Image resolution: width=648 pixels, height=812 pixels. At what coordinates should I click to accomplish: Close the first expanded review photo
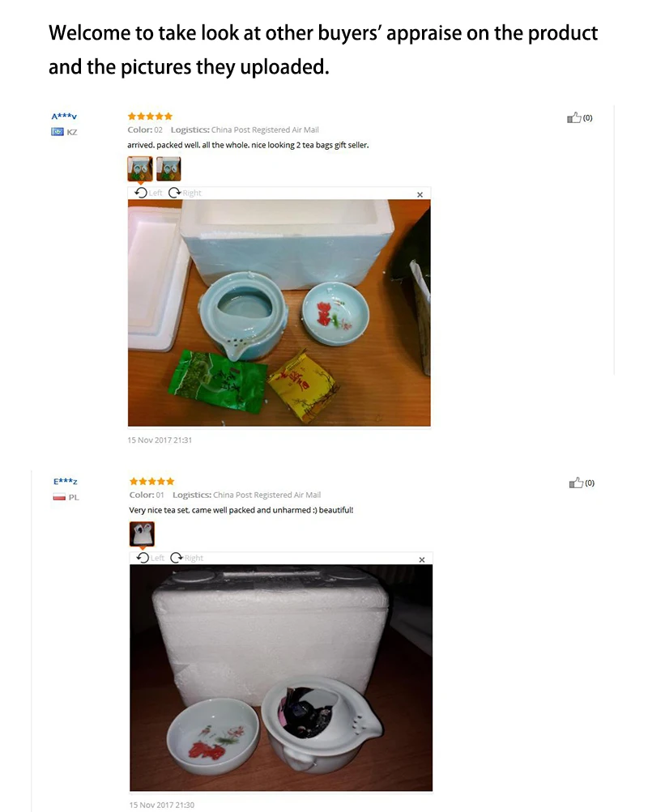pos(420,195)
